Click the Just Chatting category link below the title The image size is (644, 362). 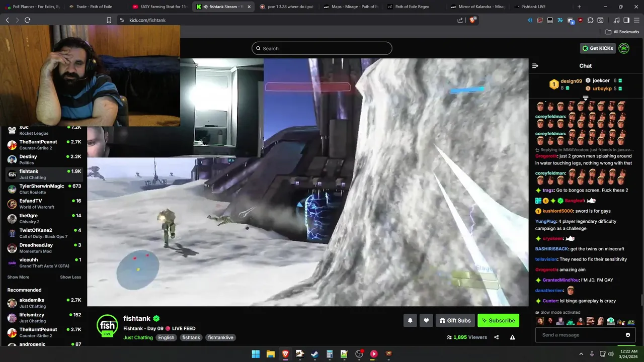(138, 337)
